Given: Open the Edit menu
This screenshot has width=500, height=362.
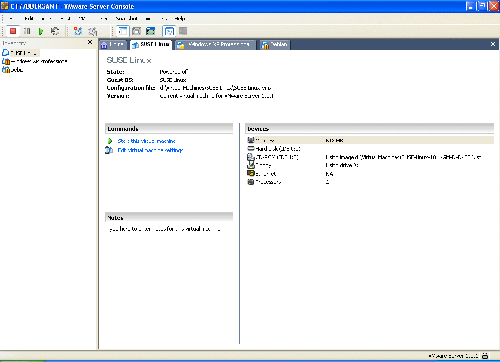Looking at the screenshot, I should pyautogui.click(x=29, y=19).
